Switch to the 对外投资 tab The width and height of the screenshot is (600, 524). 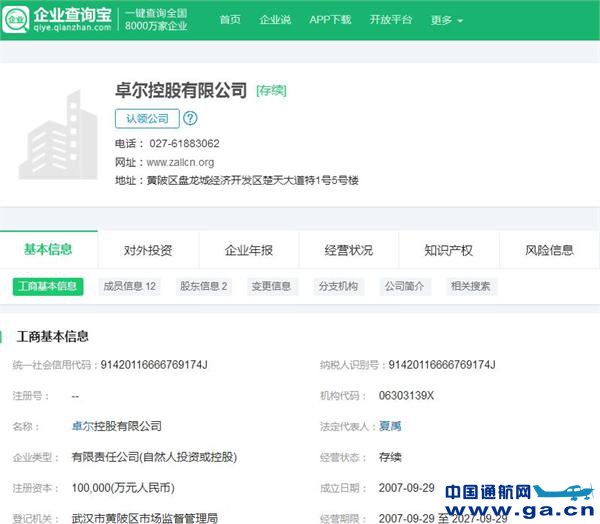pyautogui.click(x=148, y=250)
